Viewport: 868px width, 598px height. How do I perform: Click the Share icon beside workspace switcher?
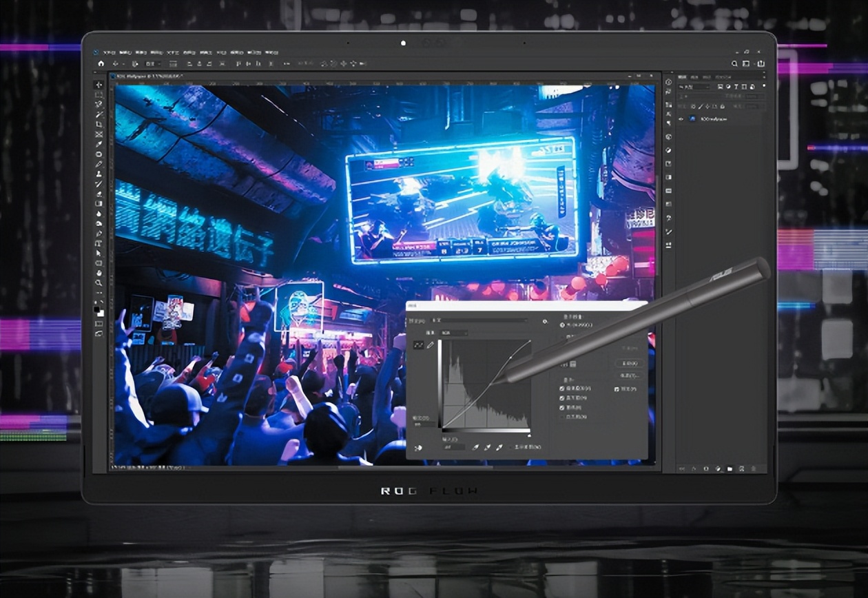point(761,63)
